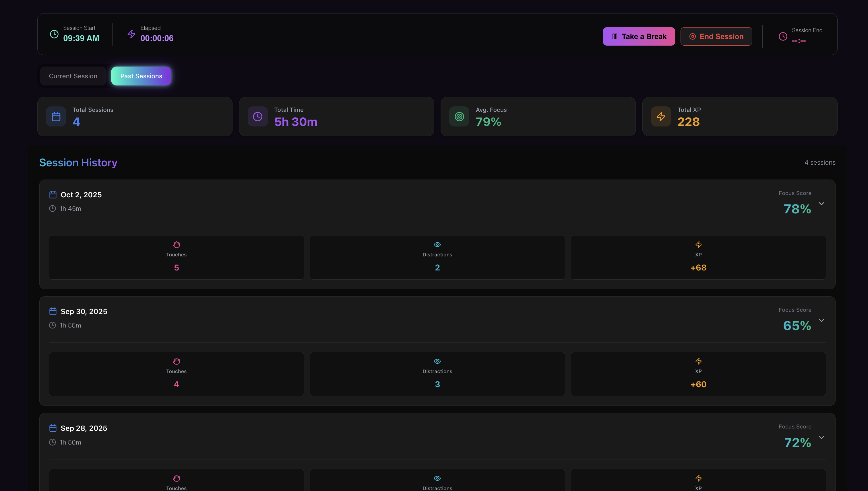Expand the Sep 28, 2025 session chevron

point(821,437)
